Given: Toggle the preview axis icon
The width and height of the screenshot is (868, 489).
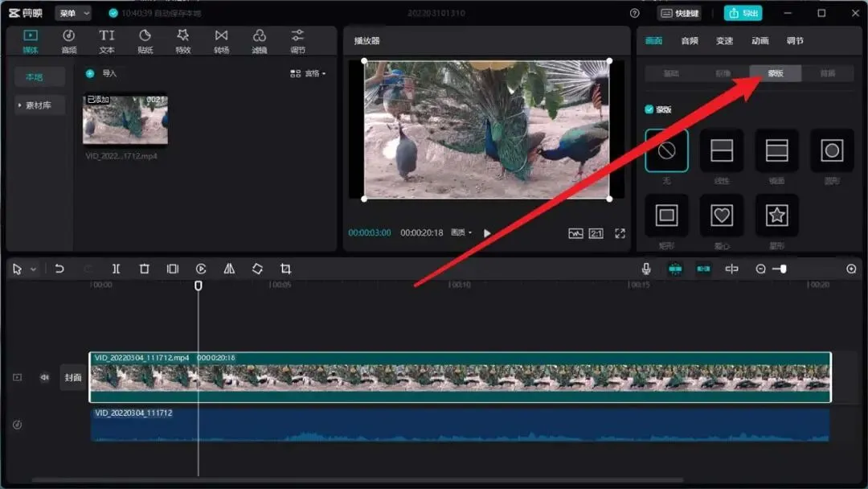Looking at the screenshot, I should click(732, 269).
